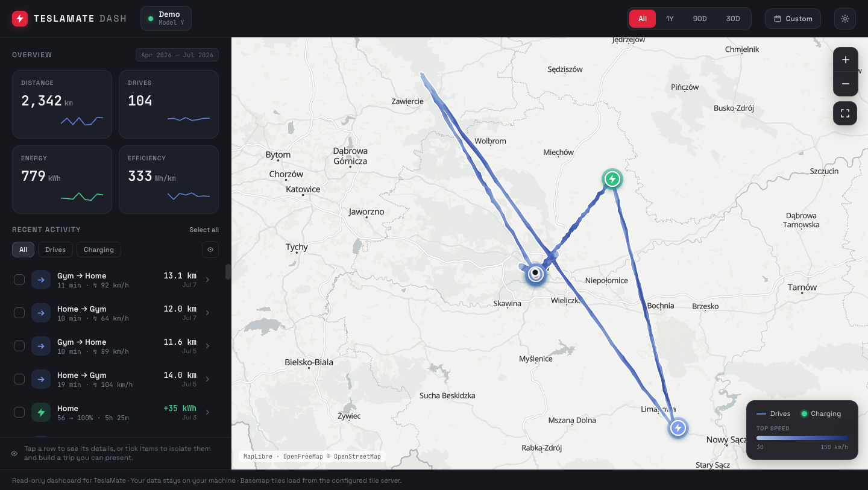Click the green charging marker on map
Screen dimensions: 868x490
(612, 179)
